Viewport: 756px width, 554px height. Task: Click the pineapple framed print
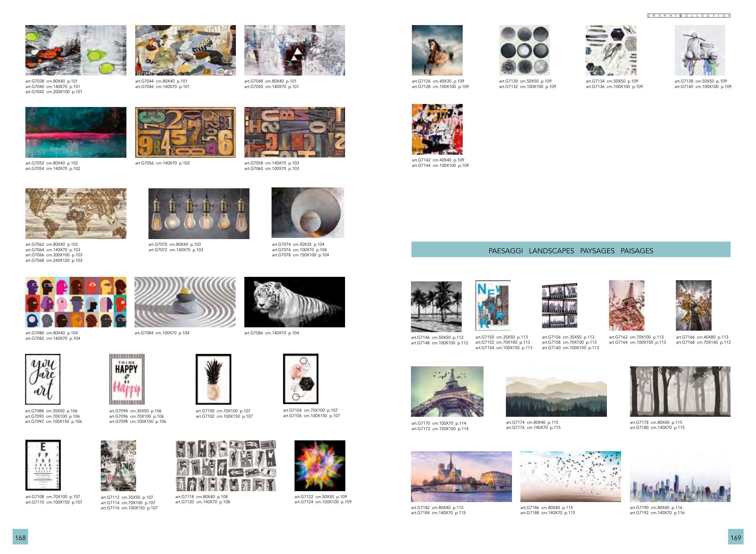pyautogui.click(x=213, y=379)
